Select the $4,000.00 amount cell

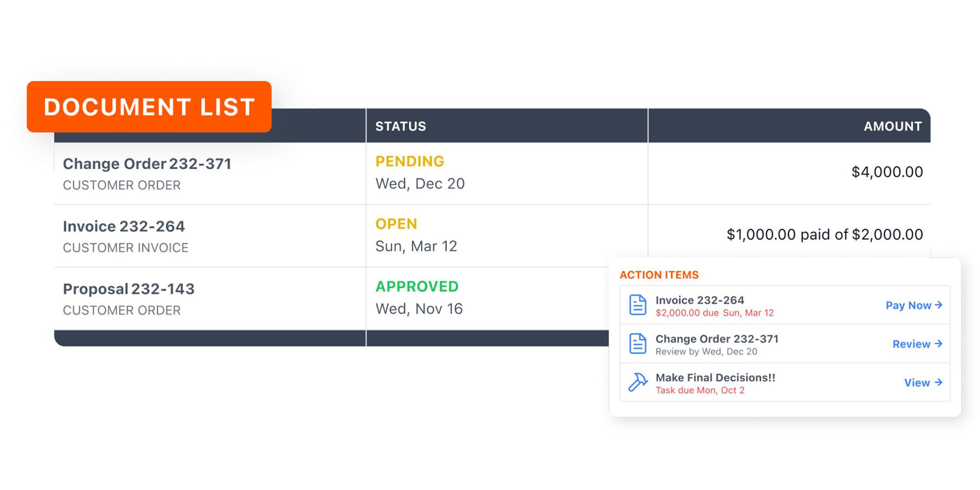[887, 172]
